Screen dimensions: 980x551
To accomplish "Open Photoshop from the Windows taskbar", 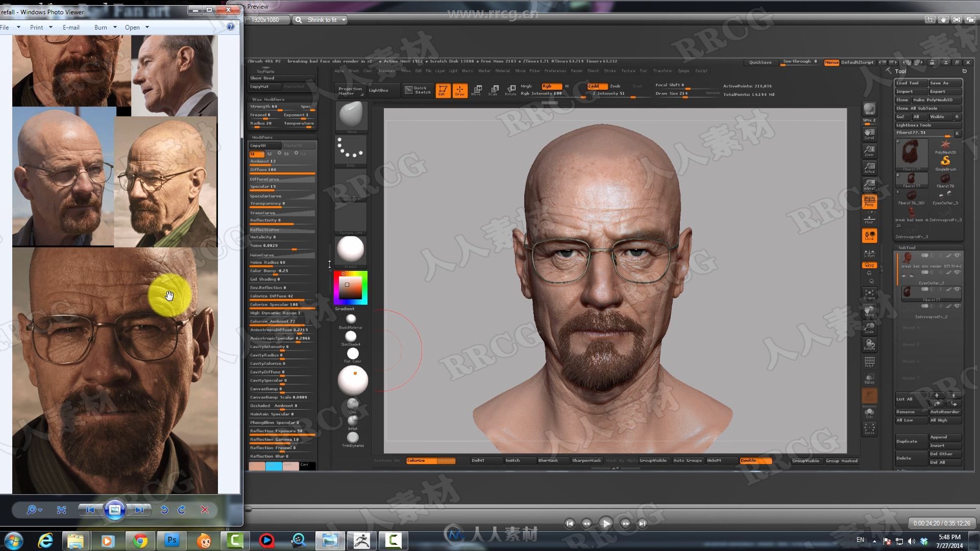I will [x=172, y=540].
